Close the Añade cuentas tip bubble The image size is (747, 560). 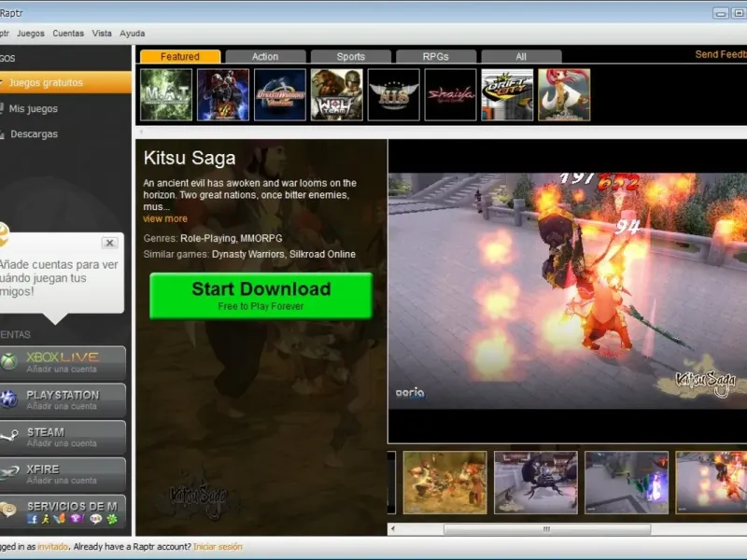pos(109,243)
